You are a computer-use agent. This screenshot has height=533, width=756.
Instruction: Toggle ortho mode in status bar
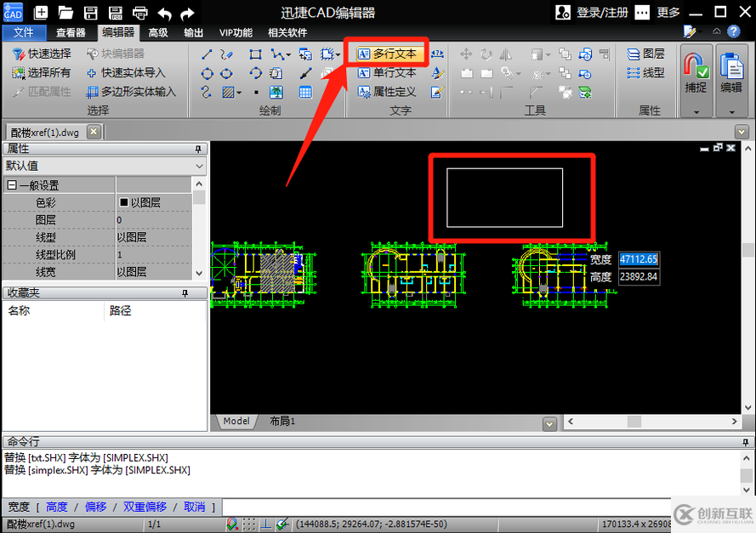[265, 524]
